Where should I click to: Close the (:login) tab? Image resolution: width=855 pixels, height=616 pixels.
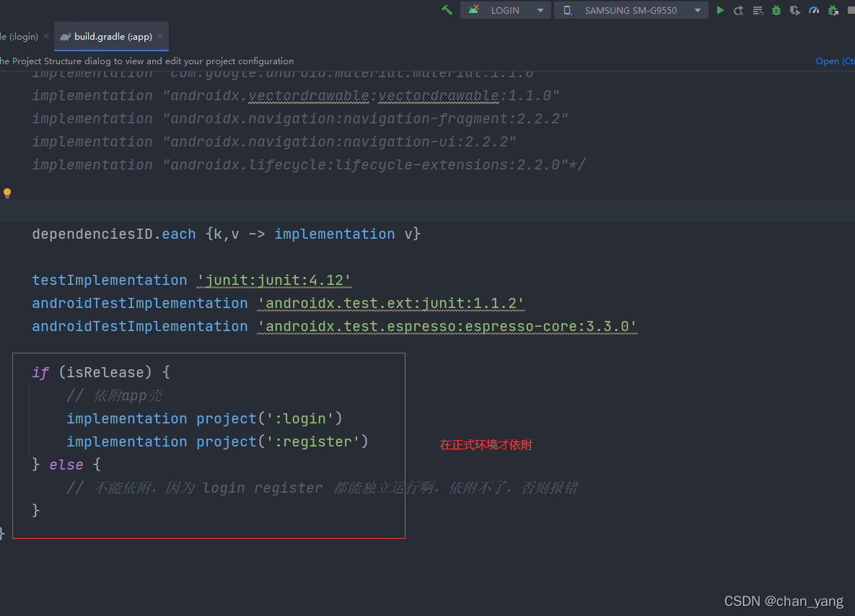(45, 36)
